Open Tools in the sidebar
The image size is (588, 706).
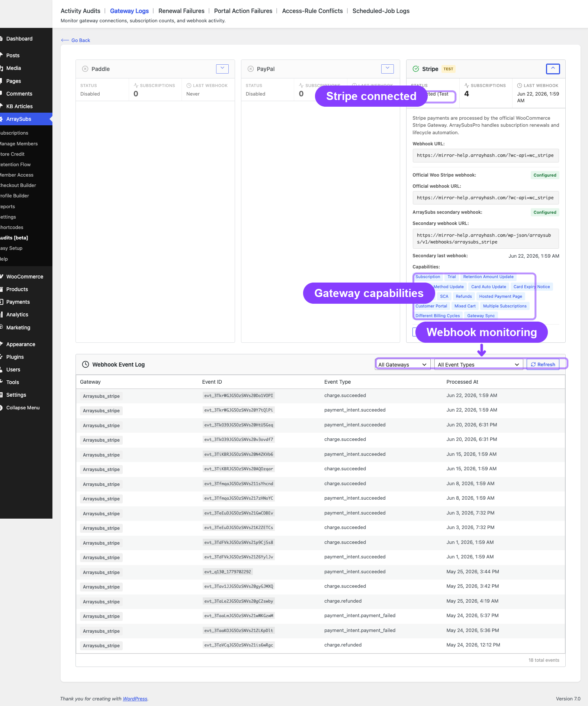pyautogui.click(x=26, y=382)
